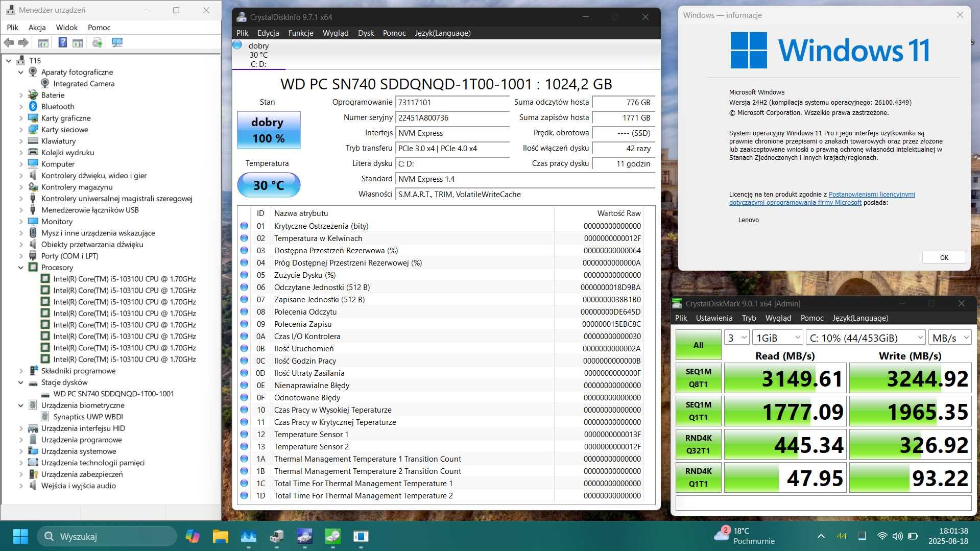Click the serial number field 22451A800736

(452, 118)
